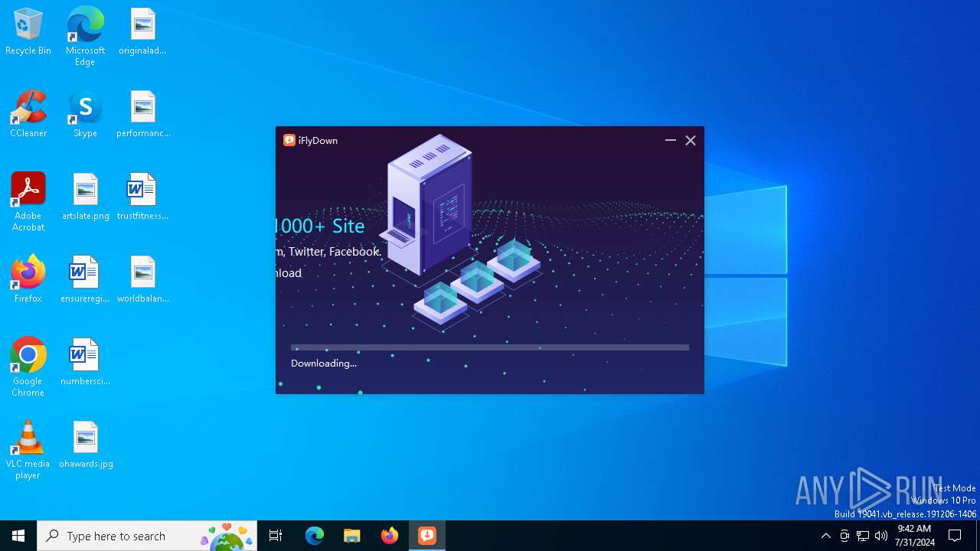Open Firefox from the taskbar
The width and height of the screenshot is (980, 551).
click(x=390, y=536)
